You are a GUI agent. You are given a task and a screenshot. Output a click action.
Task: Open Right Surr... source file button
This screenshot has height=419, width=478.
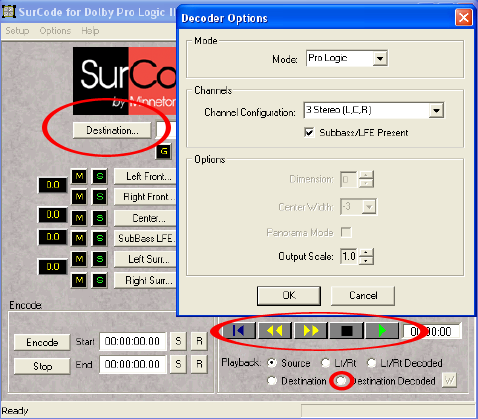[145, 280]
